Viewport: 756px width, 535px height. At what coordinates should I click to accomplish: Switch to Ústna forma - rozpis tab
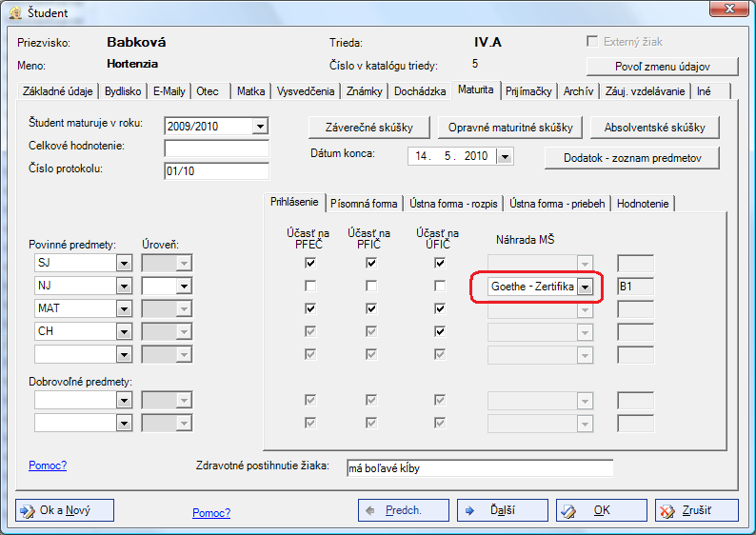click(453, 204)
